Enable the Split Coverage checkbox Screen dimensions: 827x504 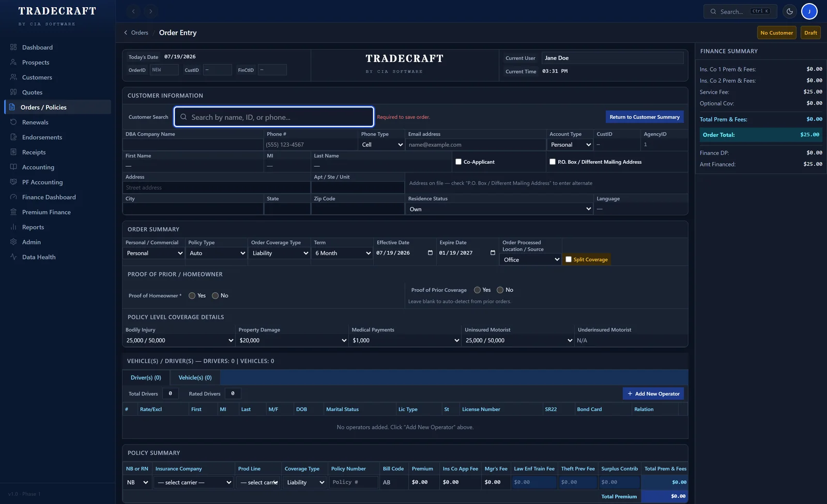569,259
